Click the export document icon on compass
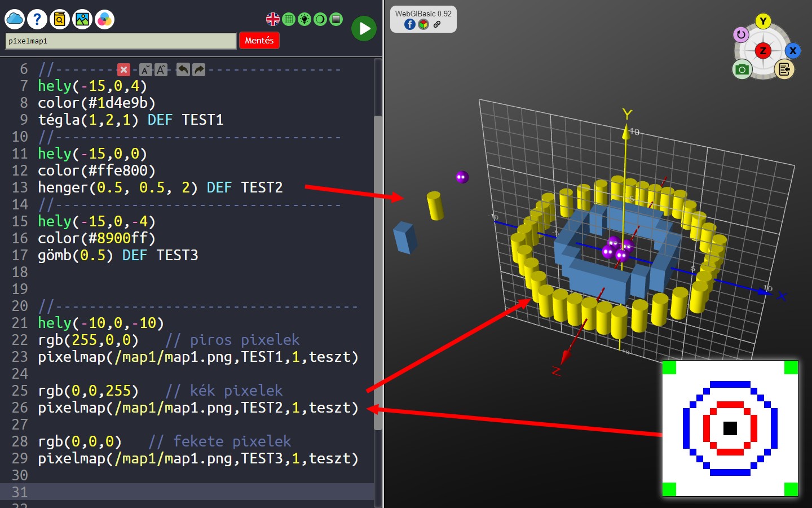The image size is (812, 508). point(784,69)
